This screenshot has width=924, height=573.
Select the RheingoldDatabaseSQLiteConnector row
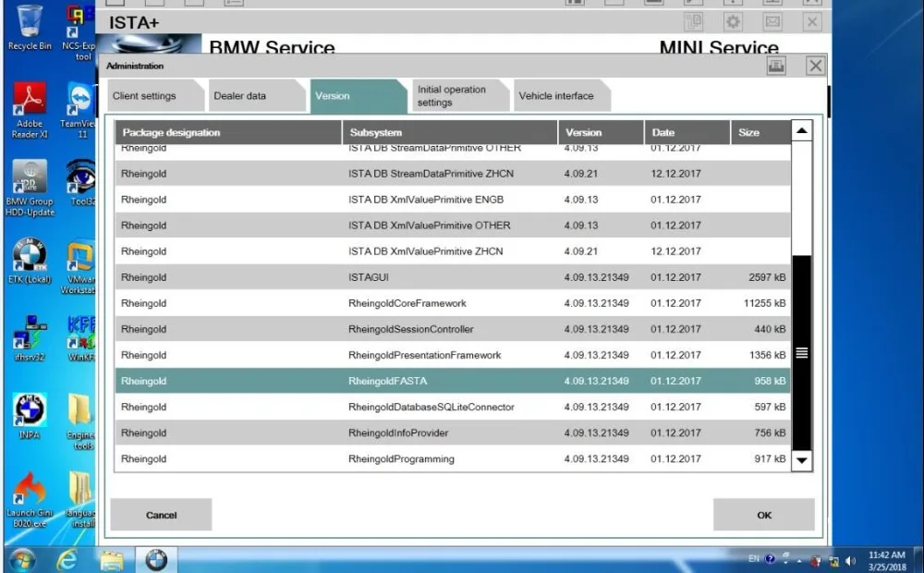click(x=453, y=407)
